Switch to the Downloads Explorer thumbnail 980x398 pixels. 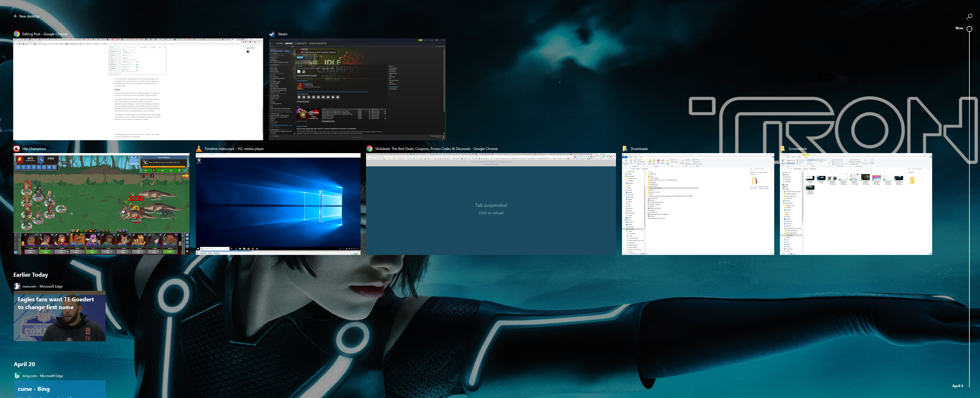[x=698, y=204]
